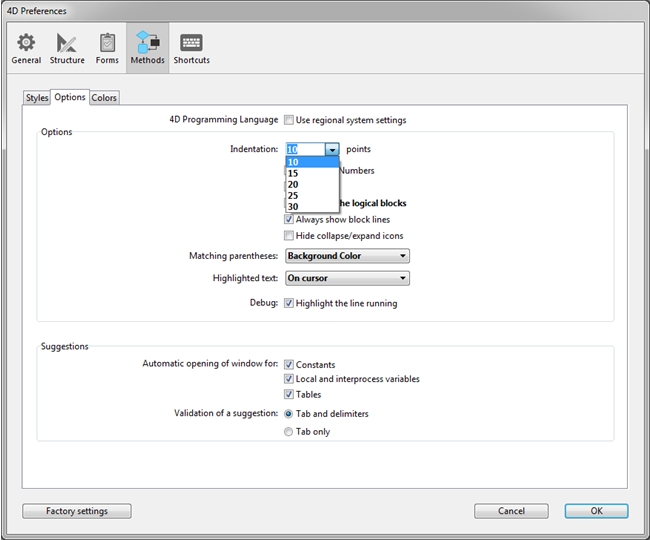This screenshot has width=650, height=540.
Task: Disable Highlight the line running
Action: click(x=289, y=303)
